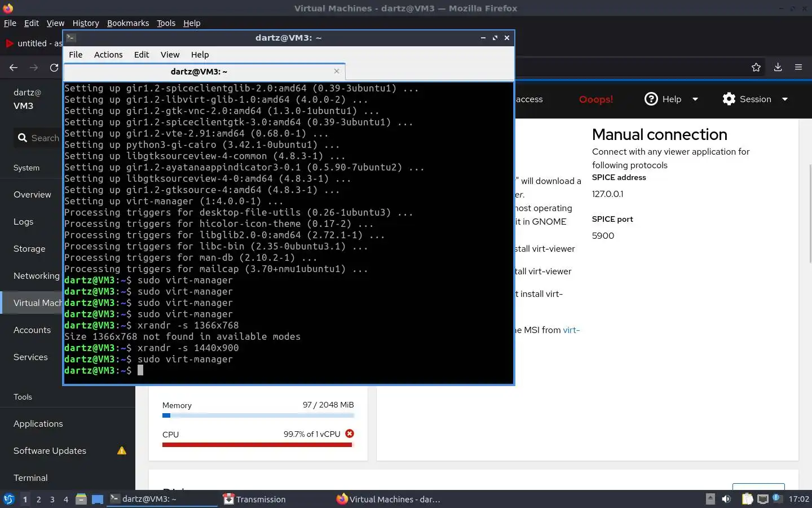Open Firefox downloads panel
Screen dimensions: 812x508
pos(778,67)
